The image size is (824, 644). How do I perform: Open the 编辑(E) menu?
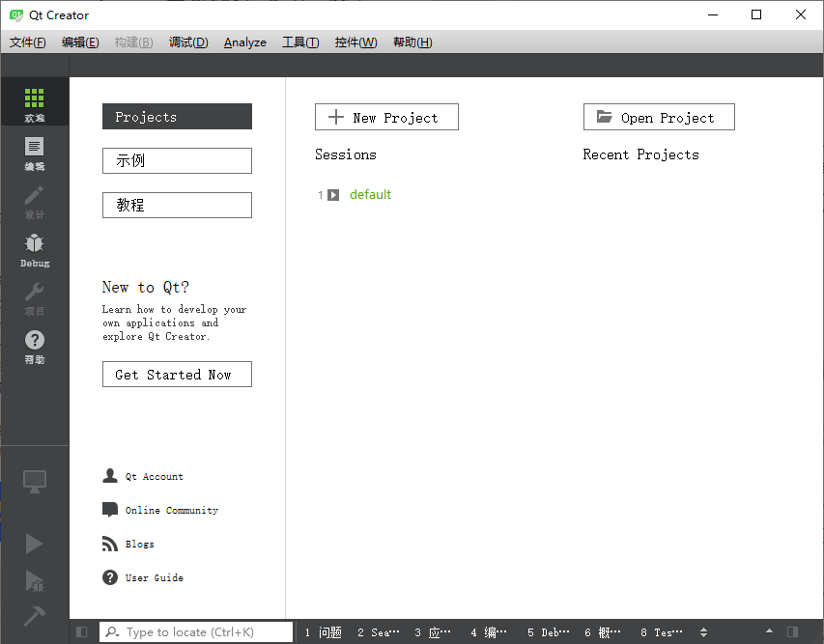80,42
